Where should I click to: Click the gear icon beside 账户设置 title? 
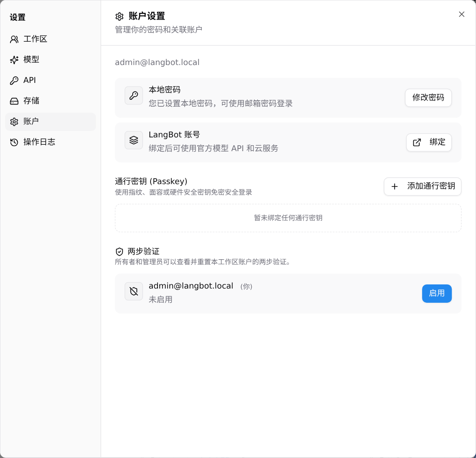pos(119,16)
